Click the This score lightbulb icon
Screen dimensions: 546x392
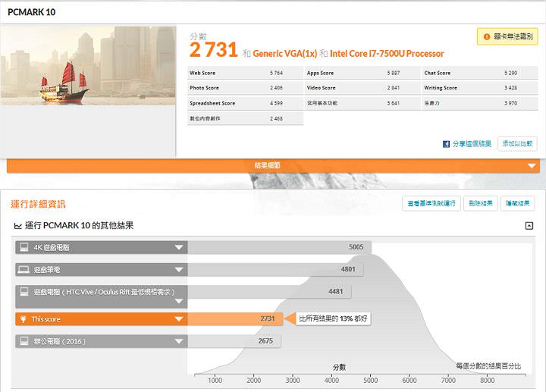point(24,319)
